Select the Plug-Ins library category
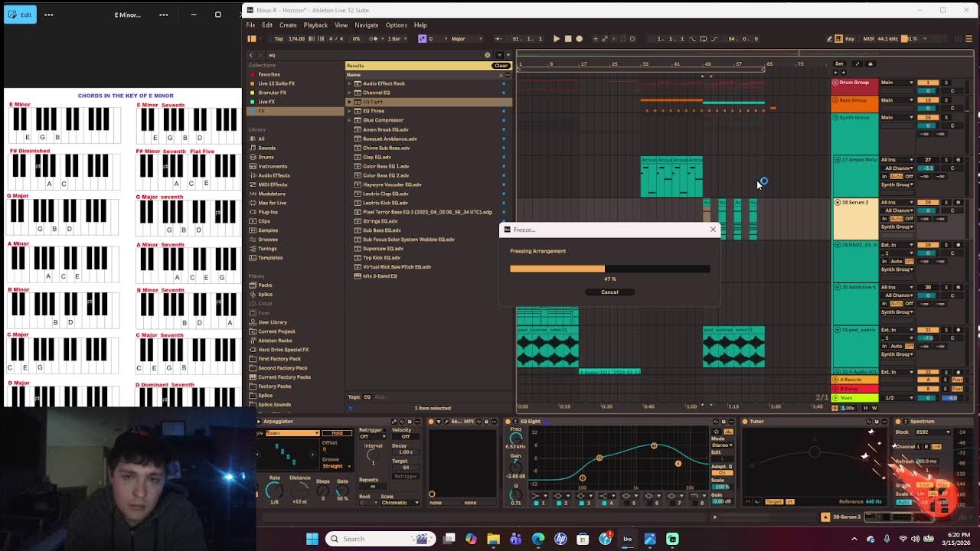Image resolution: width=980 pixels, height=551 pixels. (x=268, y=212)
